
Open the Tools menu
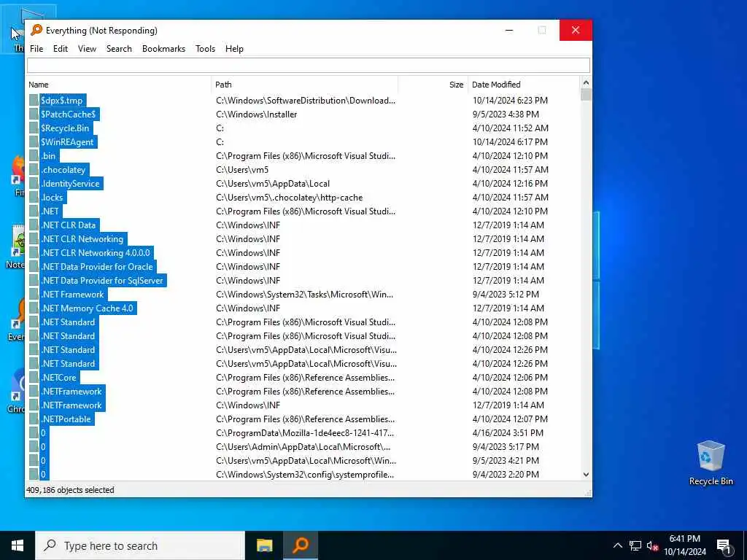pos(205,49)
